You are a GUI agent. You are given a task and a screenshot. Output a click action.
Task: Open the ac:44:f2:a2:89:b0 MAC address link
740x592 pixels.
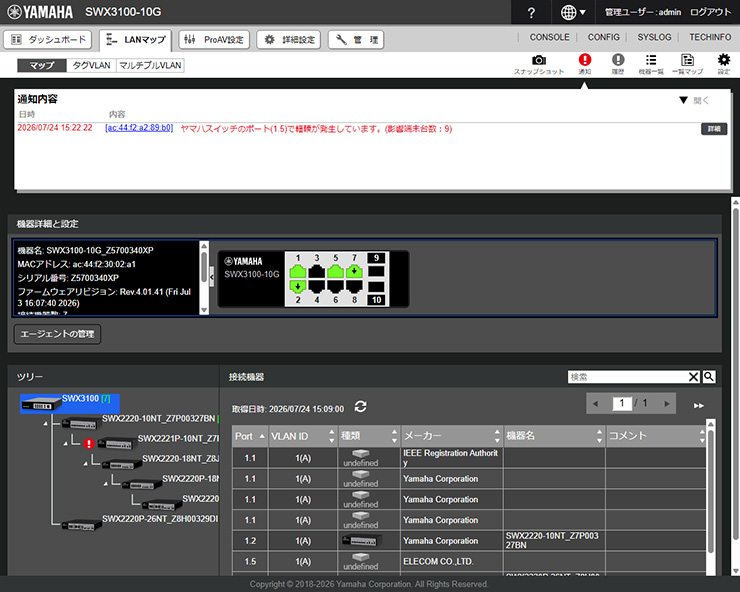[139, 128]
